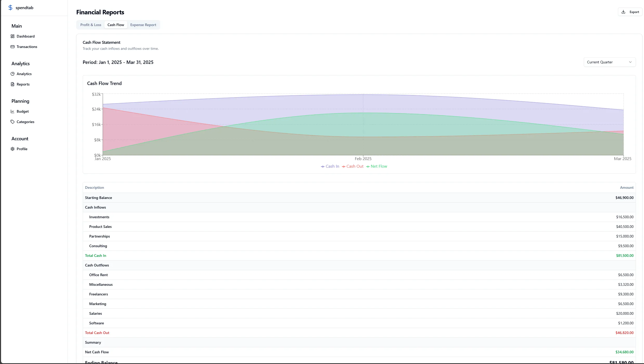Click the spendtab dollar logo icon

(x=10, y=8)
